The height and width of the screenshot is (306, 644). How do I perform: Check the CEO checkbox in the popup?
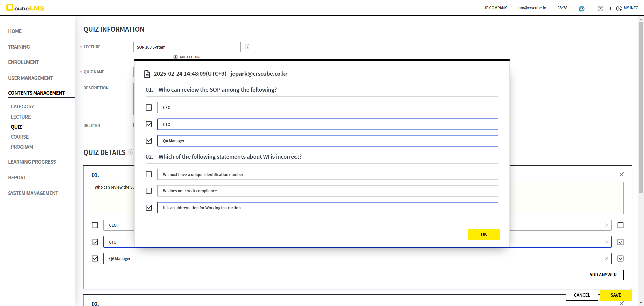(x=149, y=107)
